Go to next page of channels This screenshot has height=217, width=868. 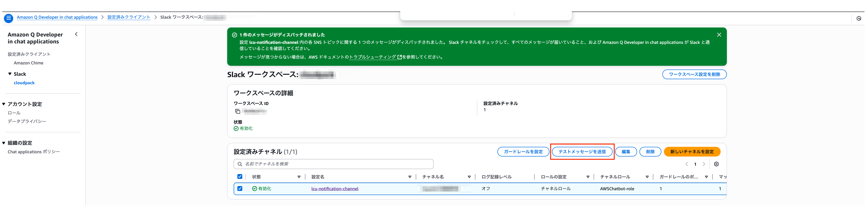[704, 164]
